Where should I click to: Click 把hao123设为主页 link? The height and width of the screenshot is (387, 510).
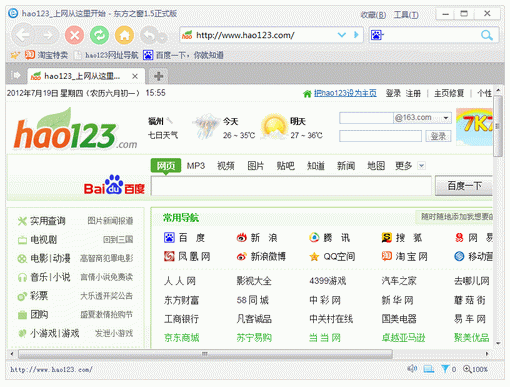pyautogui.click(x=345, y=93)
